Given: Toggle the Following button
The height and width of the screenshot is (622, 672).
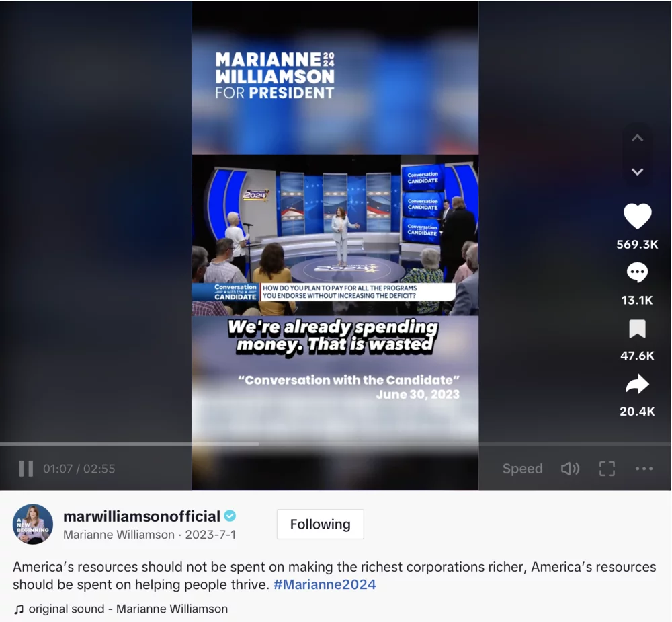Looking at the screenshot, I should 320,524.
